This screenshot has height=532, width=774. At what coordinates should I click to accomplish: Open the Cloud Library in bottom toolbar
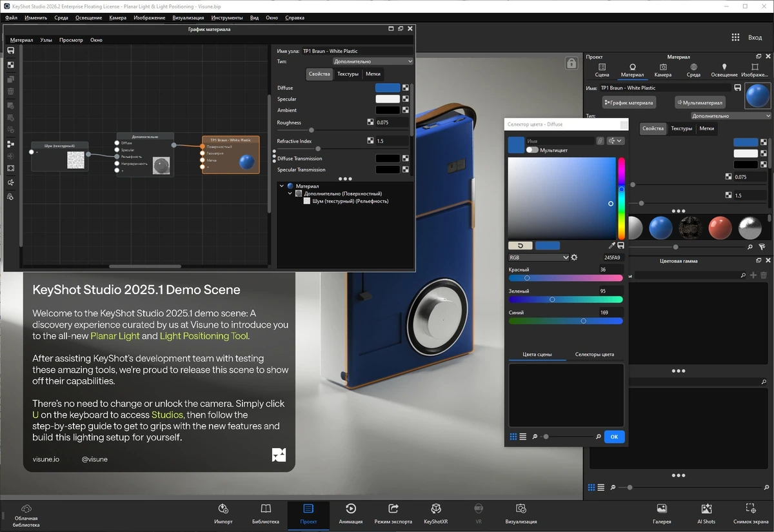pos(26,517)
